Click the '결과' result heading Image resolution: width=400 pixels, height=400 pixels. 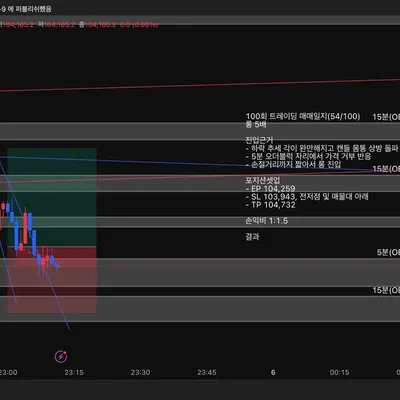[x=252, y=237]
